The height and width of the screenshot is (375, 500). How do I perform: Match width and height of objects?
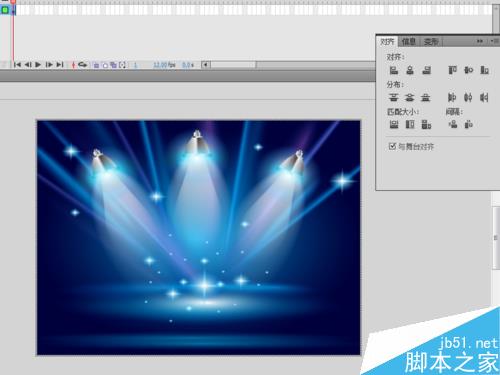click(426, 125)
